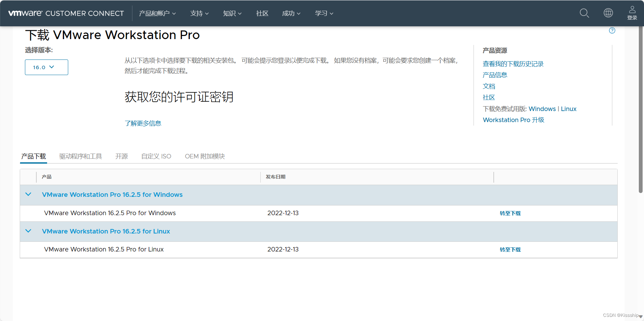Click 转至下载 for the Windows row
This screenshot has height=321, width=644.
pos(510,213)
